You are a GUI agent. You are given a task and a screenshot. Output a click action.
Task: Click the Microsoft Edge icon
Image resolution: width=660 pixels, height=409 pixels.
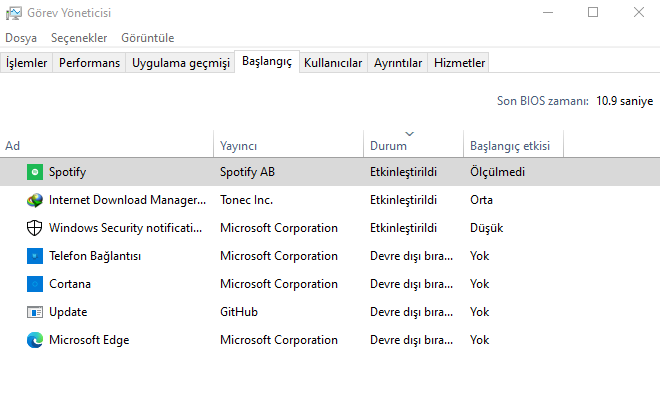pos(35,340)
